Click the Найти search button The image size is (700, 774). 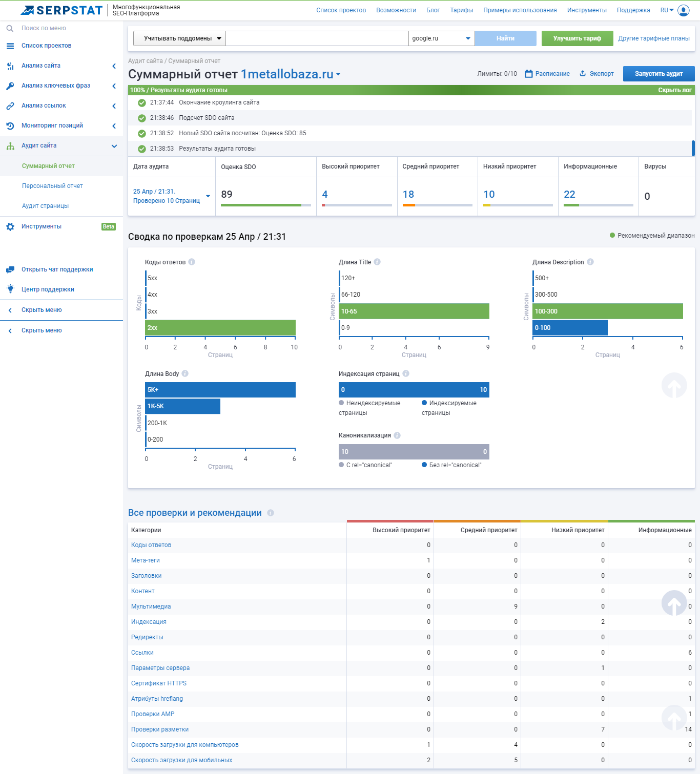(x=505, y=38)
